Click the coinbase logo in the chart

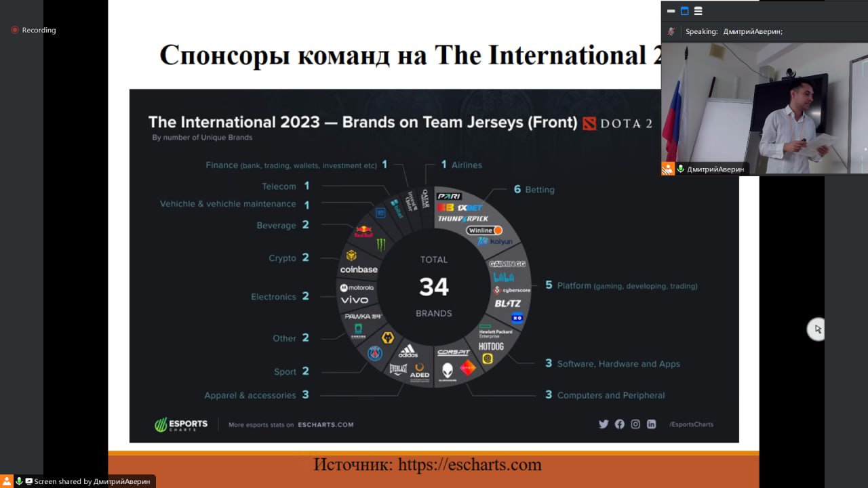pos(359,270)
